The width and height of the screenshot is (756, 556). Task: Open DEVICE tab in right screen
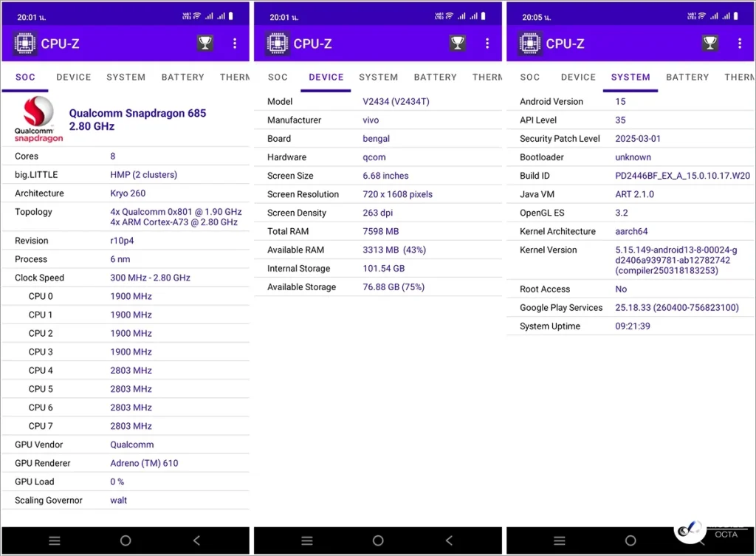point(578,77)
